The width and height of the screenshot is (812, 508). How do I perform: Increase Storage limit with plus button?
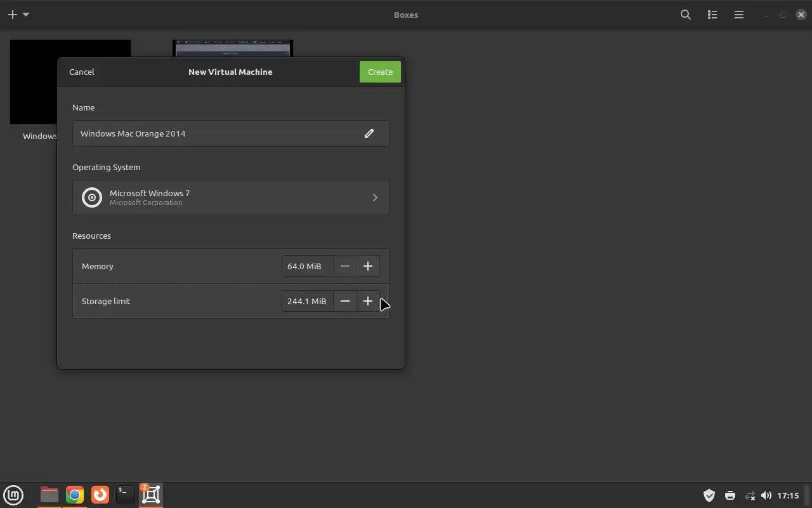pos(368,301)
